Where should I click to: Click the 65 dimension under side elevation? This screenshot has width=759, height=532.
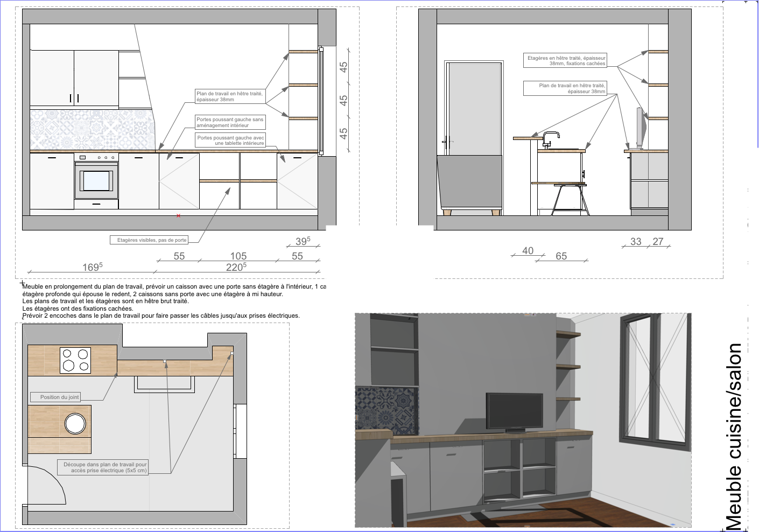(x=561, y=256)
